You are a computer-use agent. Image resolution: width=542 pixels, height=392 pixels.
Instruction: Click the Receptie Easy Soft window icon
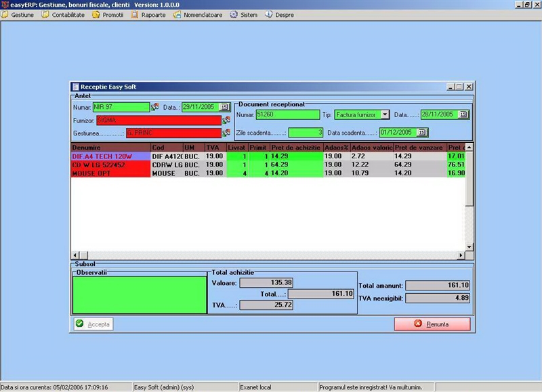[75, 87]
